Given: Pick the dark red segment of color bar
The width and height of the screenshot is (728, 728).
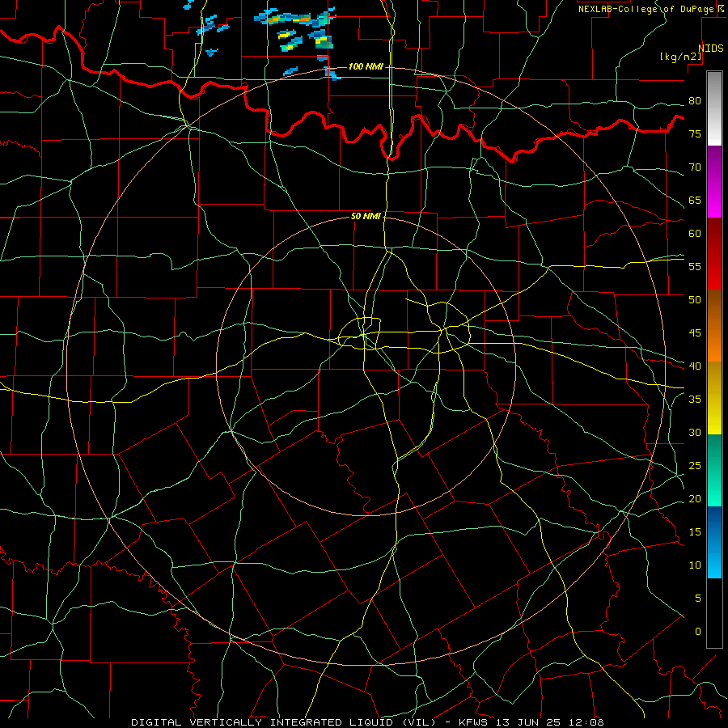Looking at the screenshot, I should (714, 254).
